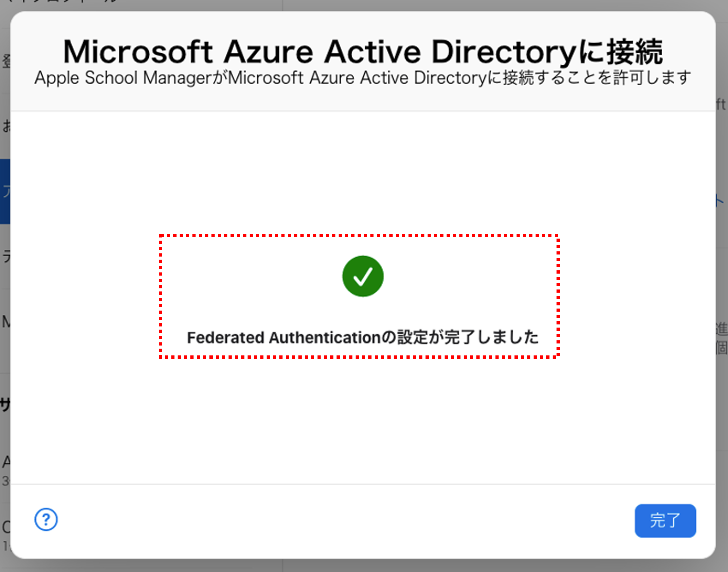Select the dimmed blue highlighted sidebar item behind the dialog
Image resolution: width=728 pixels, height=572 pixels.
pos(5,192)
